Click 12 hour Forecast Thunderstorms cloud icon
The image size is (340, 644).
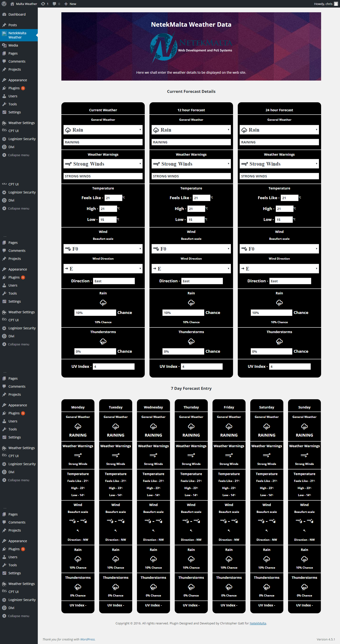point(191,342)
